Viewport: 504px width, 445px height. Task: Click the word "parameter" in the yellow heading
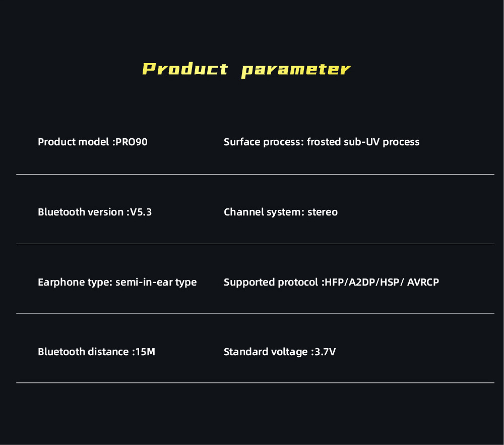[295, 70]
